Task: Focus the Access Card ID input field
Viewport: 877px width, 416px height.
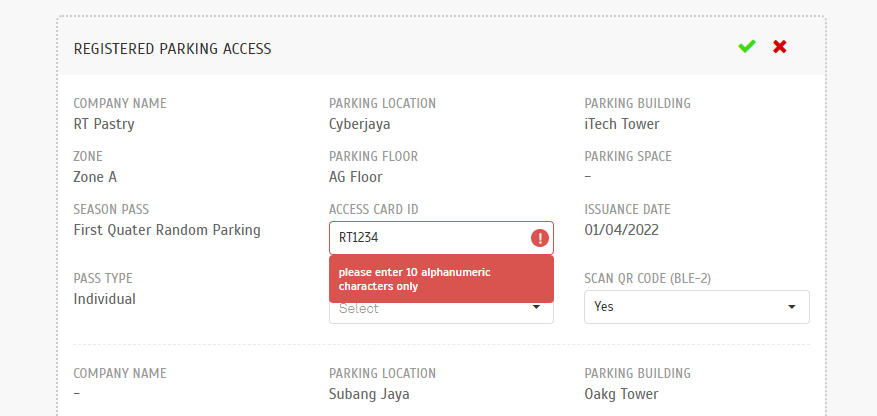Action: tap(441, 238)
